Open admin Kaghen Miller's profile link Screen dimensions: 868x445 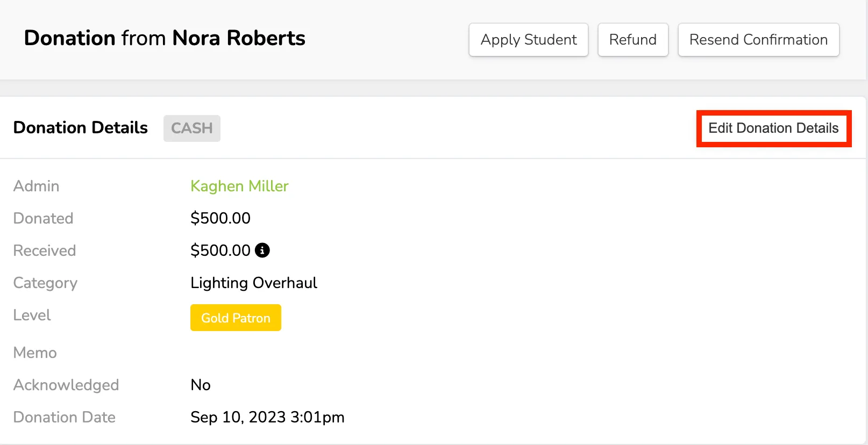tap(239, 186)
